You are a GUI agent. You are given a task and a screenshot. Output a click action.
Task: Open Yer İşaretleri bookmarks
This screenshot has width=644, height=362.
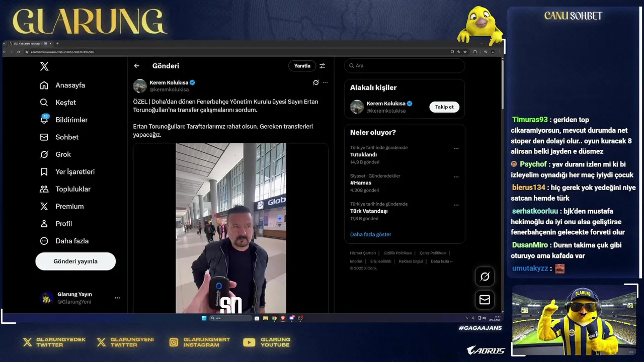coord(67,172)
